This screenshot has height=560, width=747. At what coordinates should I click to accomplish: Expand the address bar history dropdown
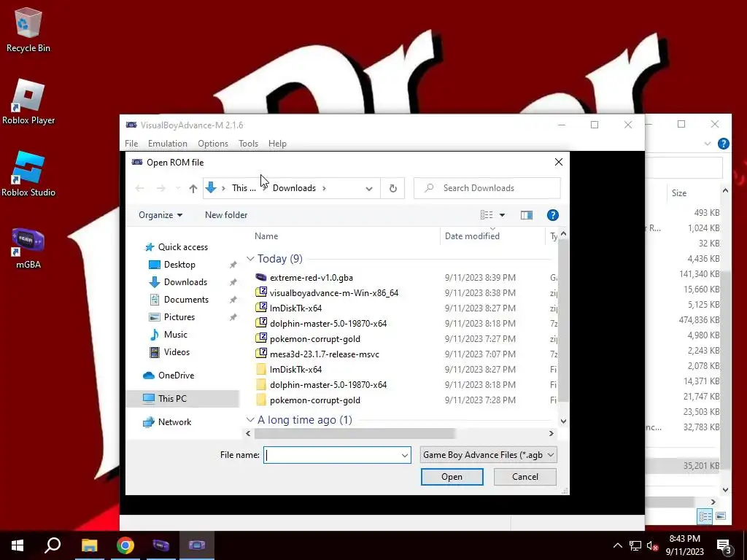tap(368, 189)
